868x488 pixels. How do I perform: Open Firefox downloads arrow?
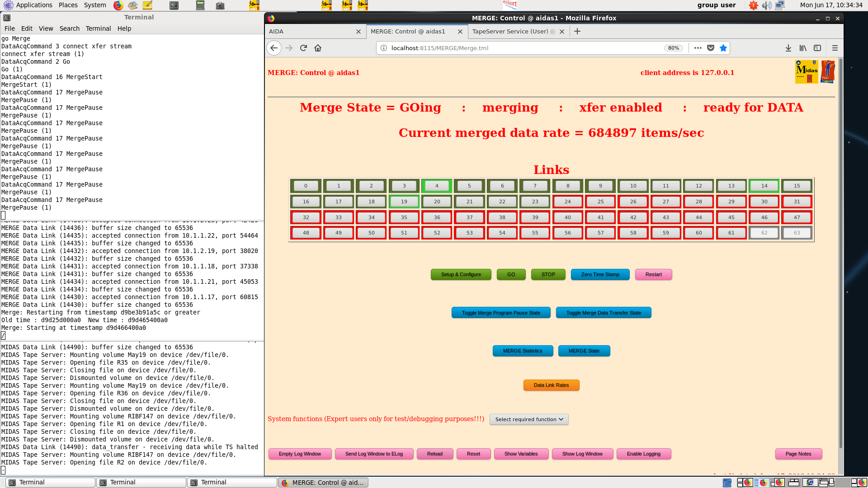tap(788, 48)
